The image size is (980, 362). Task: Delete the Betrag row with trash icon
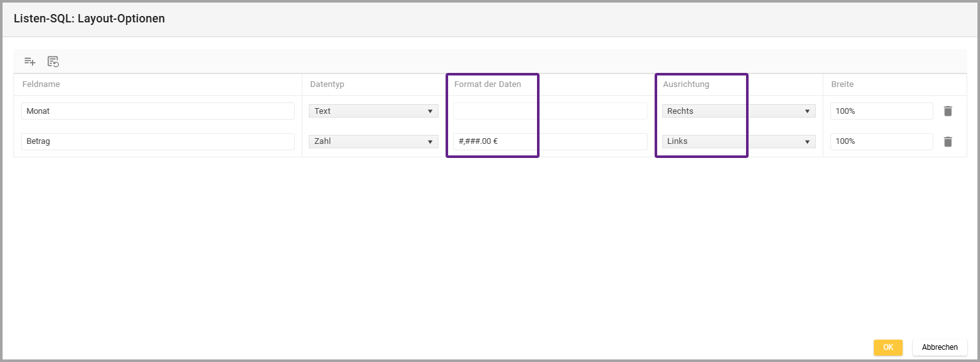pyautogui.click(x=947, y=141)
